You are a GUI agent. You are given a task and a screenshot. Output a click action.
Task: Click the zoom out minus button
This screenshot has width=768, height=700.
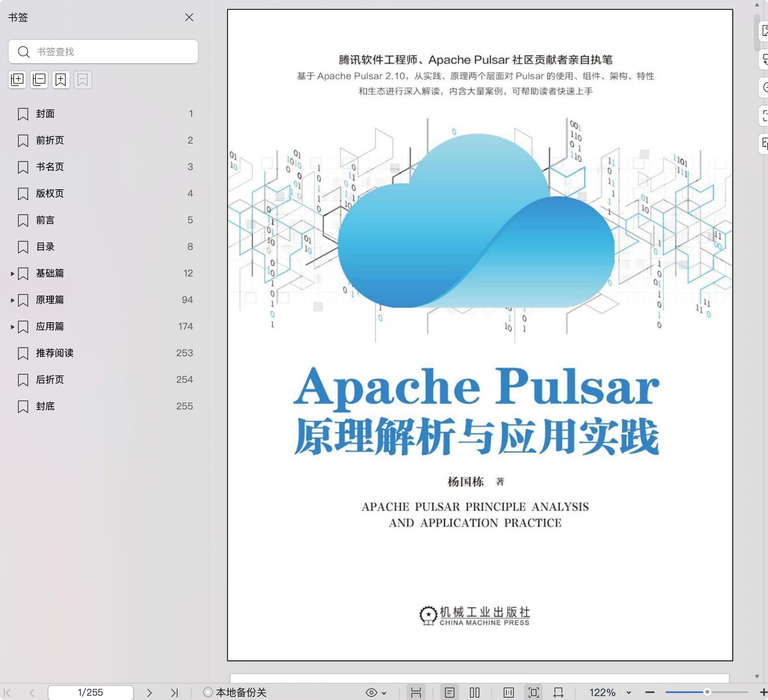click(650, 693)
